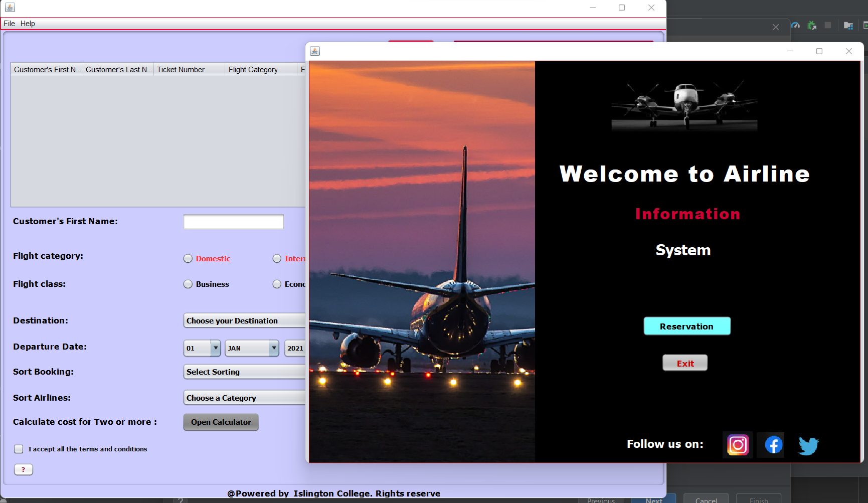Click the Twitter bird icon

click(x=808, y=445)
